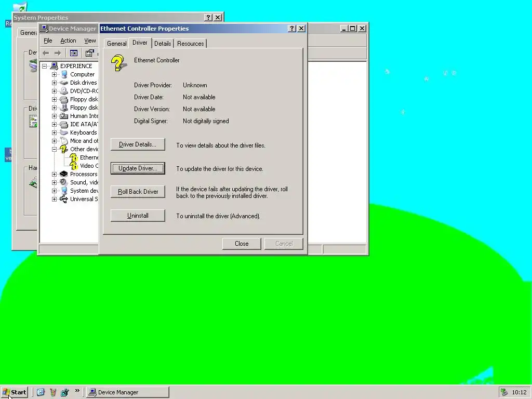Select the Processors tree item text
532x399 pixels.
tap(84, 174)
